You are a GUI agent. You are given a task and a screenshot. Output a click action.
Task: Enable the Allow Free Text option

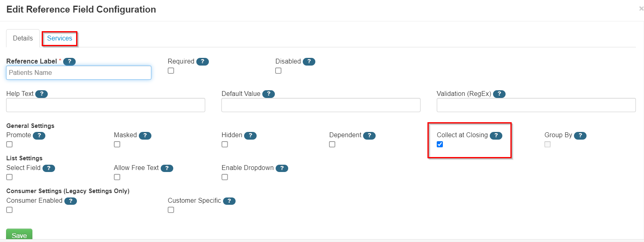click(117, 177)
